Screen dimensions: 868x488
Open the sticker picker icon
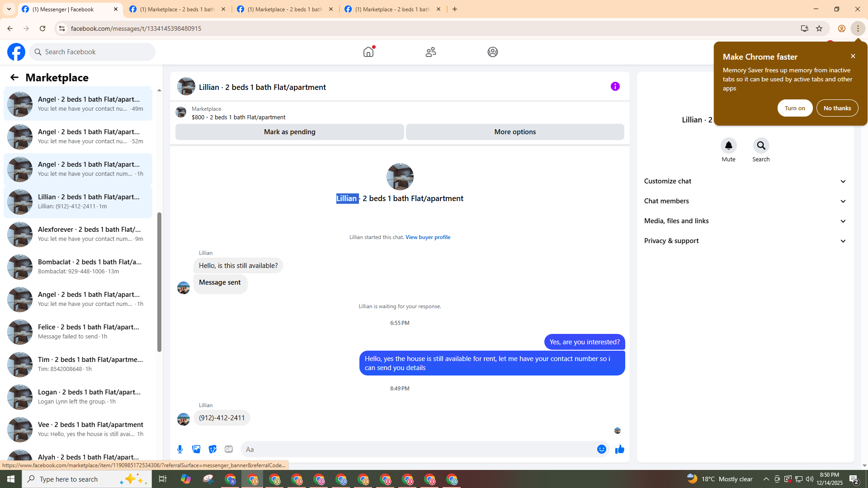[x=212, y=449]
